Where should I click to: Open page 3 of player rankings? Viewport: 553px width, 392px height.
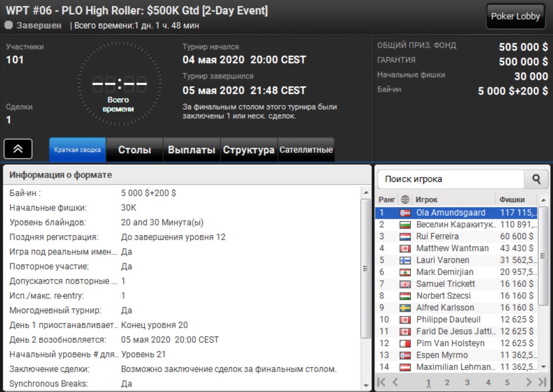tap(467, 383)
